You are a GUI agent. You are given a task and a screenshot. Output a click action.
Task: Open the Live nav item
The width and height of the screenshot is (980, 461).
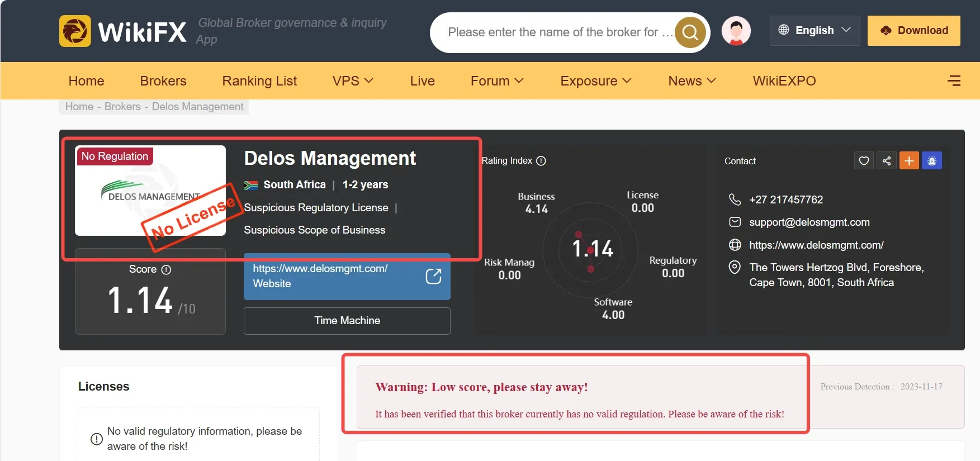point(423,81)
